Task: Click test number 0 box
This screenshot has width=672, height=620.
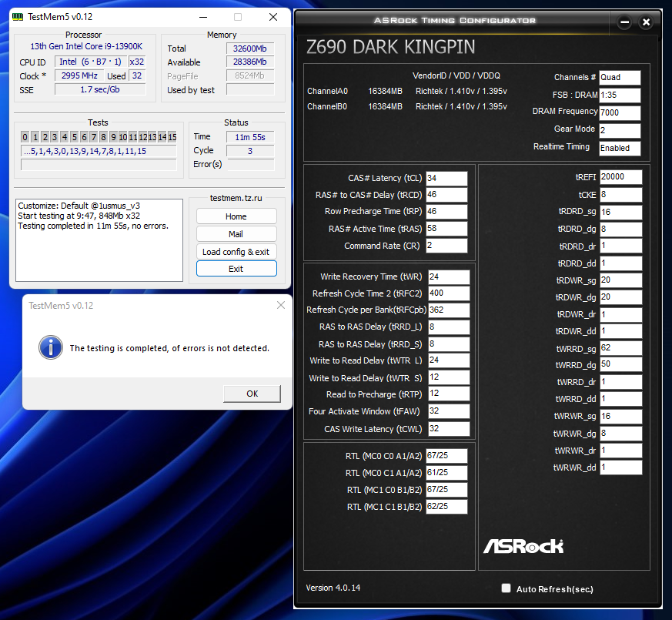Action: tap(25, 137)
